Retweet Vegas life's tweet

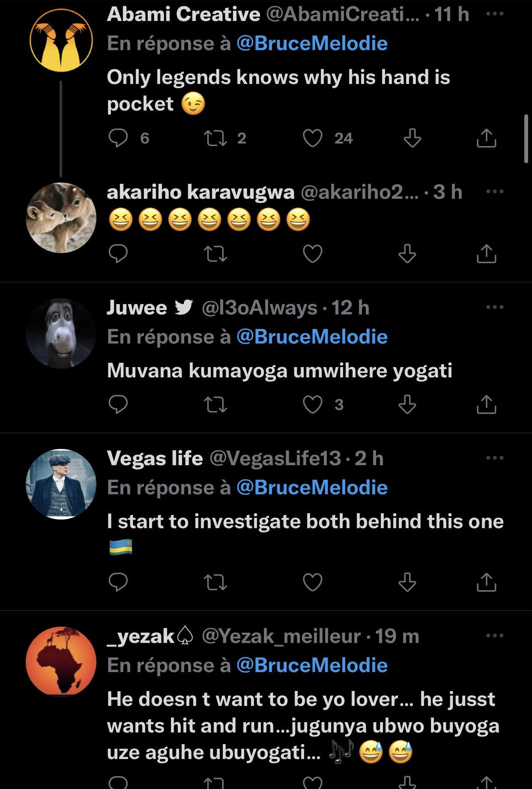click(215, 582)
